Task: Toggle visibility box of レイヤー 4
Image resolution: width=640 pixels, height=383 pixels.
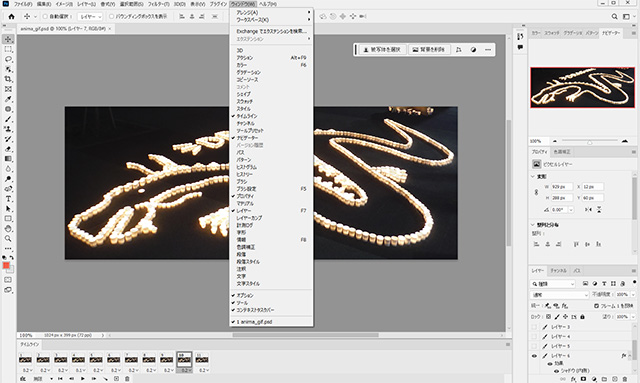Action: [534, 336]
